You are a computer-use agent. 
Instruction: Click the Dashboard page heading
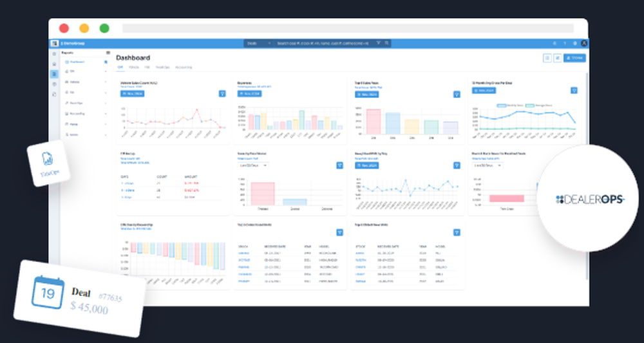[133, 58]
